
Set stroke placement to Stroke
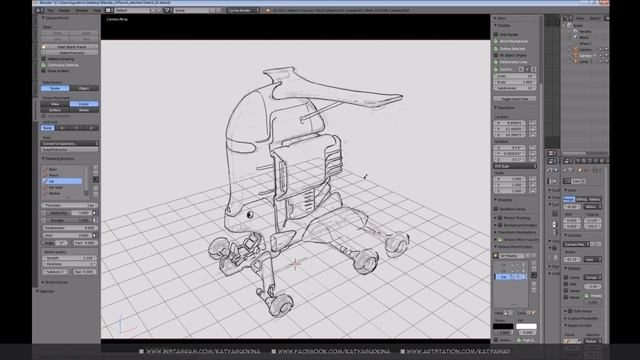pos(84,110)
